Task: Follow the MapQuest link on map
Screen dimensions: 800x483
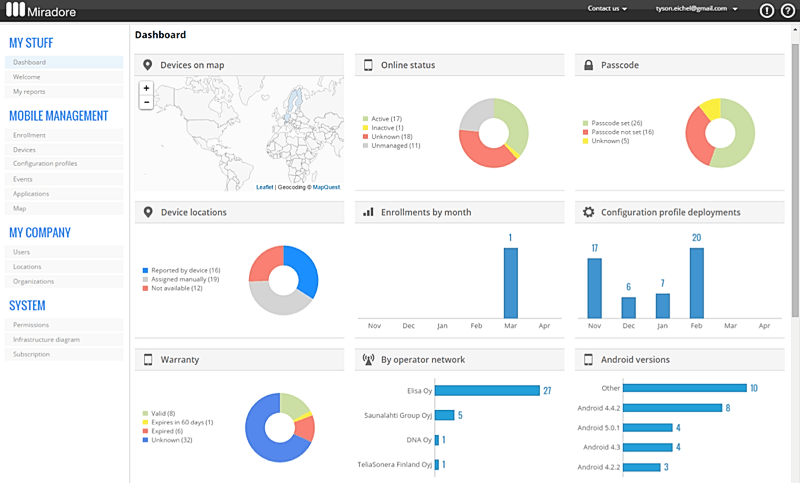Action: coord(326,187)
